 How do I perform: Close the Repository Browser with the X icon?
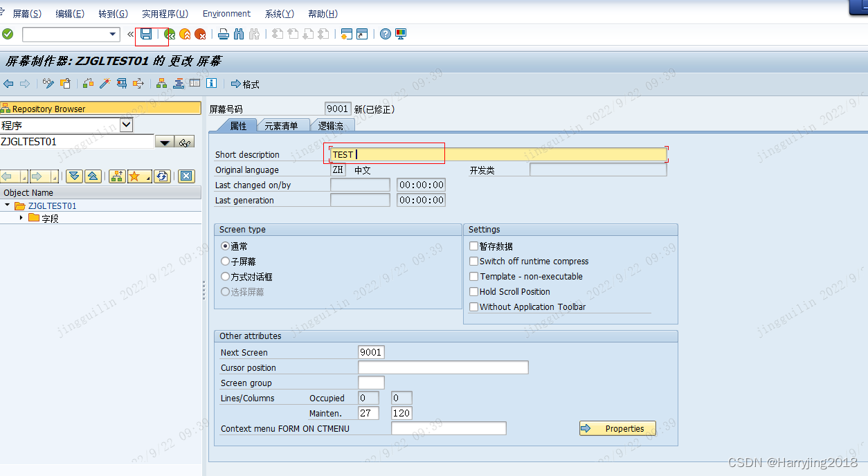tap(187, 176)
